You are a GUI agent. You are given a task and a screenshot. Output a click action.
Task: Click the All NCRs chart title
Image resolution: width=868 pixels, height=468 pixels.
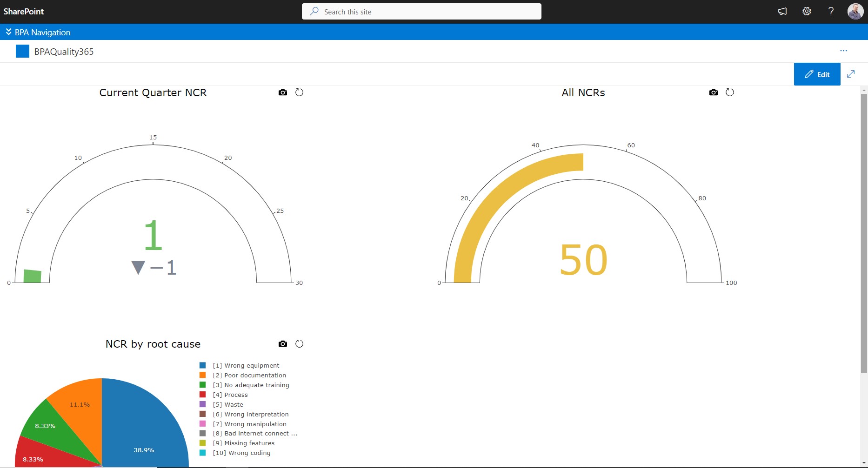pos(583,92)
